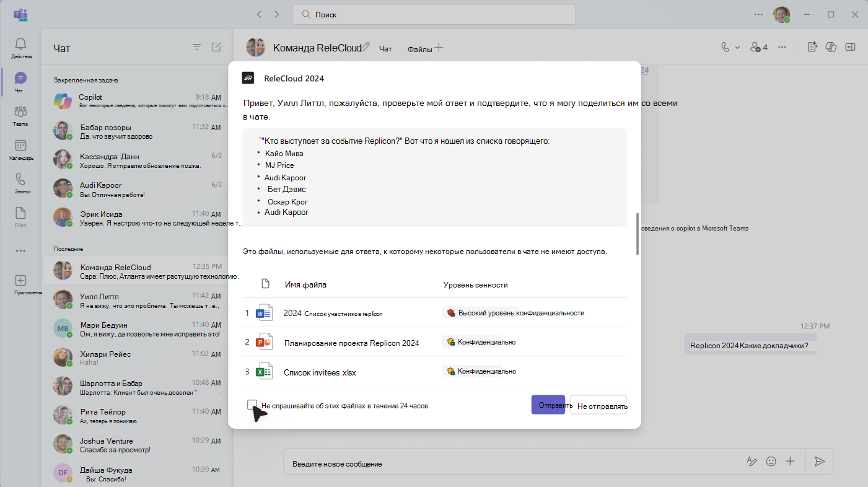Open the meeting notes icon in header

[813, 47]
